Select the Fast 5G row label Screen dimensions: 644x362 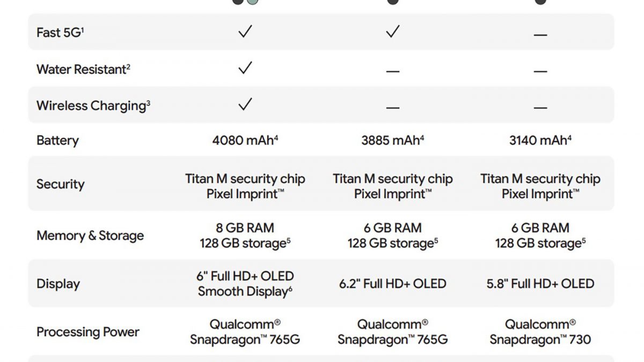click(x=60, y=33)
